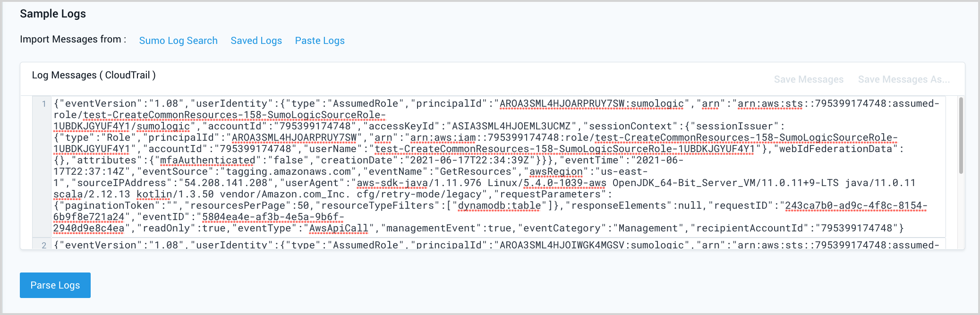Click line number 1 in the gutter
Screen dimensions: 980x315
44,104
